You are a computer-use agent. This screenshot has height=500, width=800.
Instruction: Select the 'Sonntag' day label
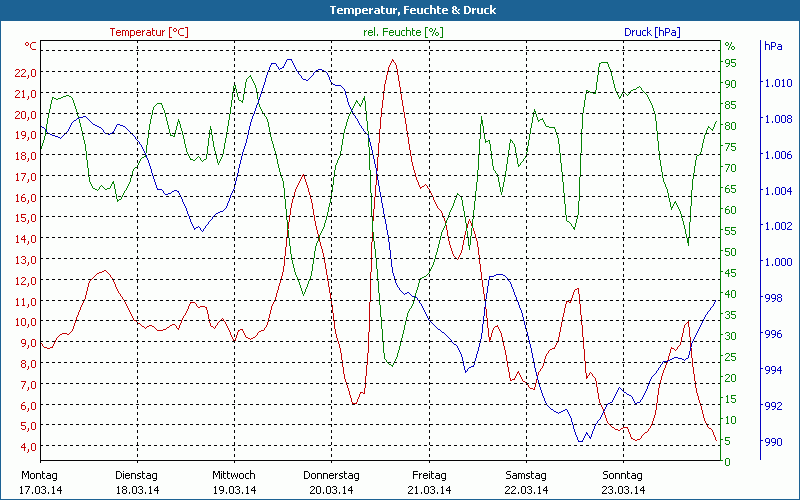(x=622, y=475)
